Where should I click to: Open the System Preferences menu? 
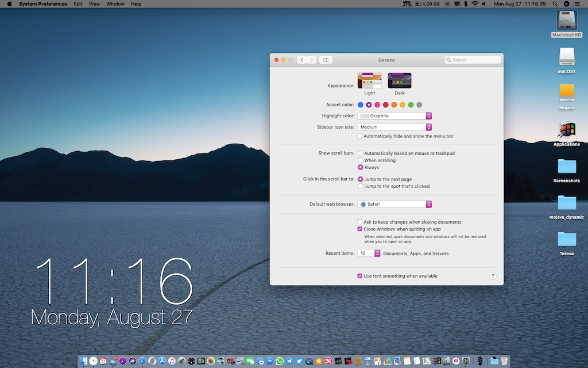point(43,4)
